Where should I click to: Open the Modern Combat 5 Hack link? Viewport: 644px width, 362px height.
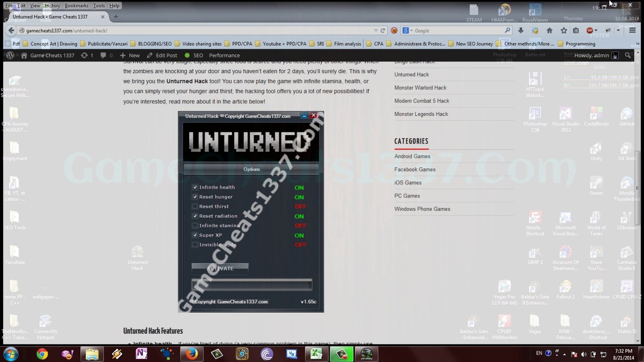[422, 101]
